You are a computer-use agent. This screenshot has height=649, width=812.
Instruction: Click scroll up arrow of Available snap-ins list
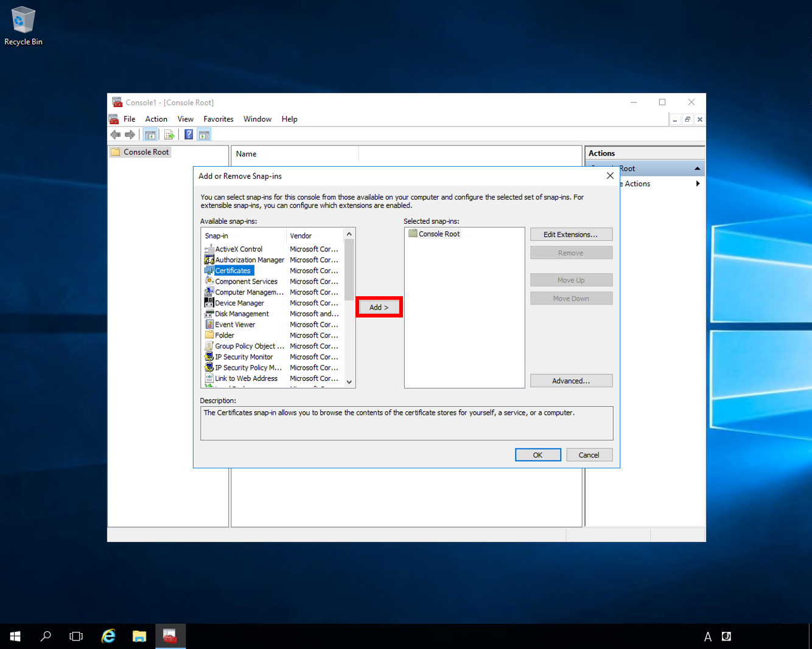[x=349, y=234]
